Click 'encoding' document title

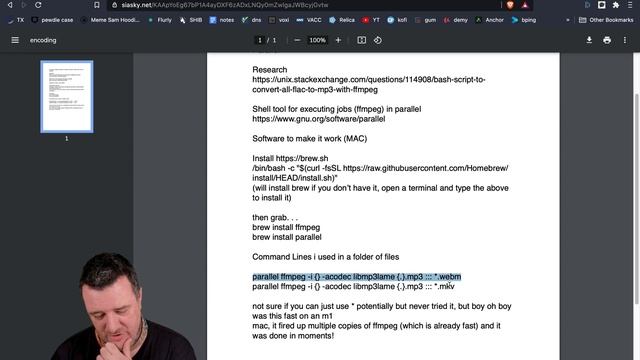43,40
